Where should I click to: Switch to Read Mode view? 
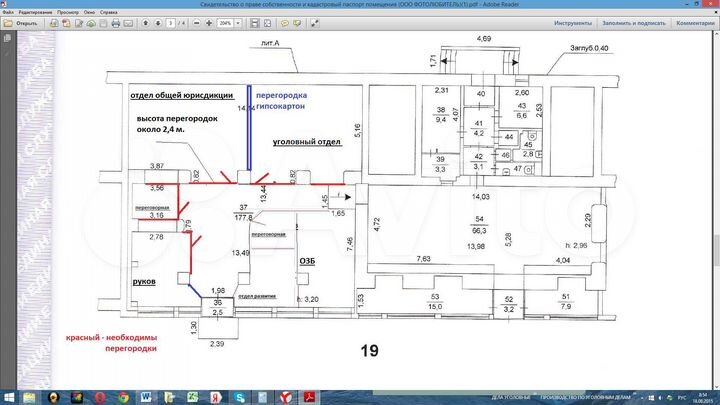[270, 22]
